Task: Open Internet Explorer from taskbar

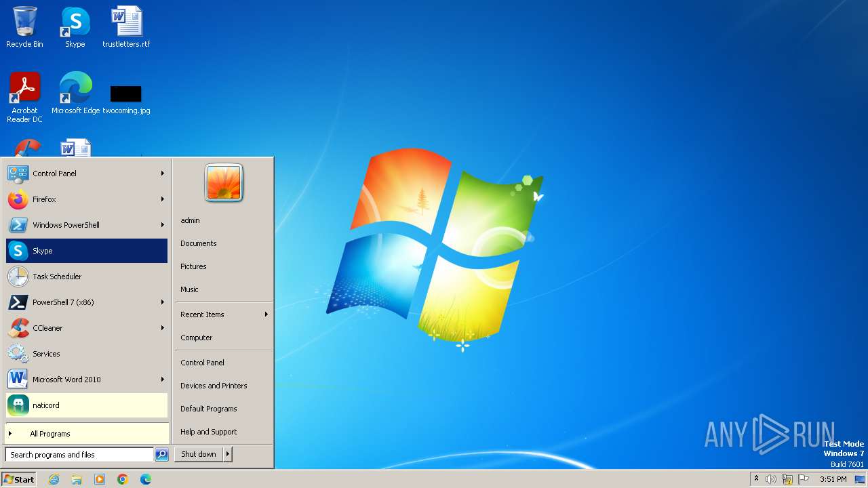Action: [x=54, y=479]
